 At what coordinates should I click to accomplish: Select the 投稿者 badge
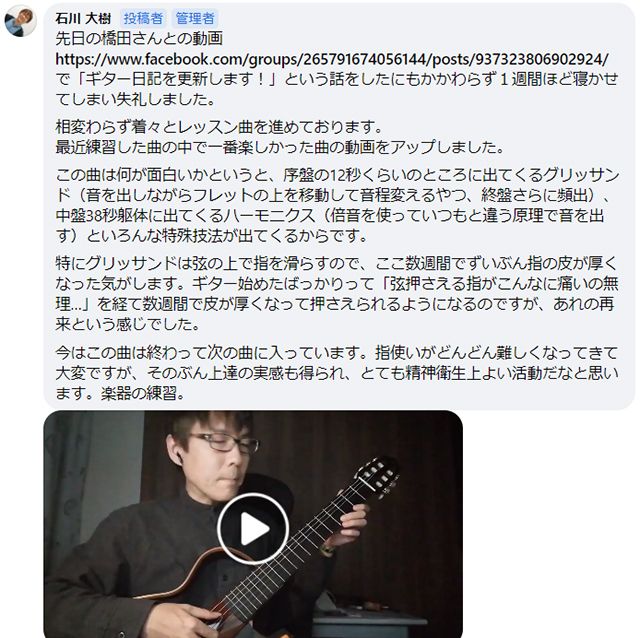point(143,18)
